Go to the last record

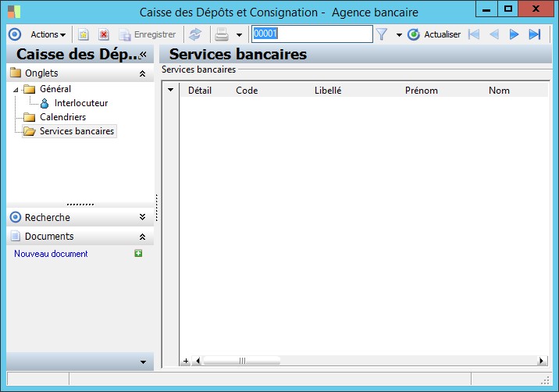pyautogui.click(x=535, y=34)
